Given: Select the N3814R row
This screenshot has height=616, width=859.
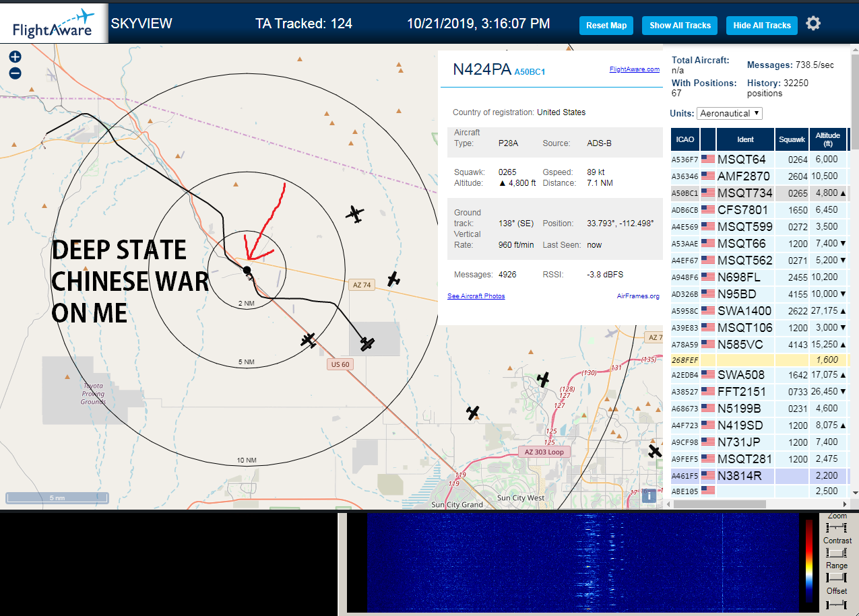Looking at the screenshot, I should click(x=759, y=476).
